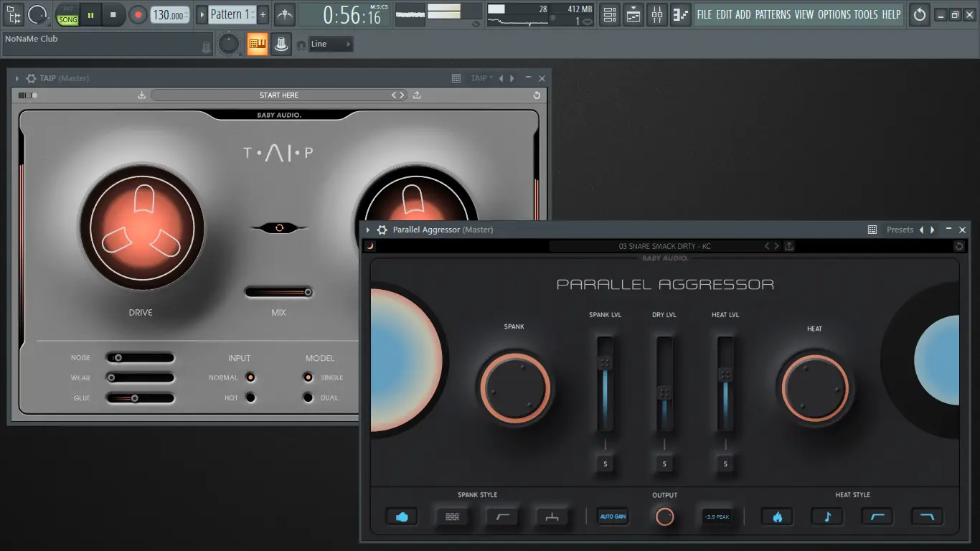
Task: Open the mixer icon in top toolbar
Action: pyautogui.click(x=656, y=14)
